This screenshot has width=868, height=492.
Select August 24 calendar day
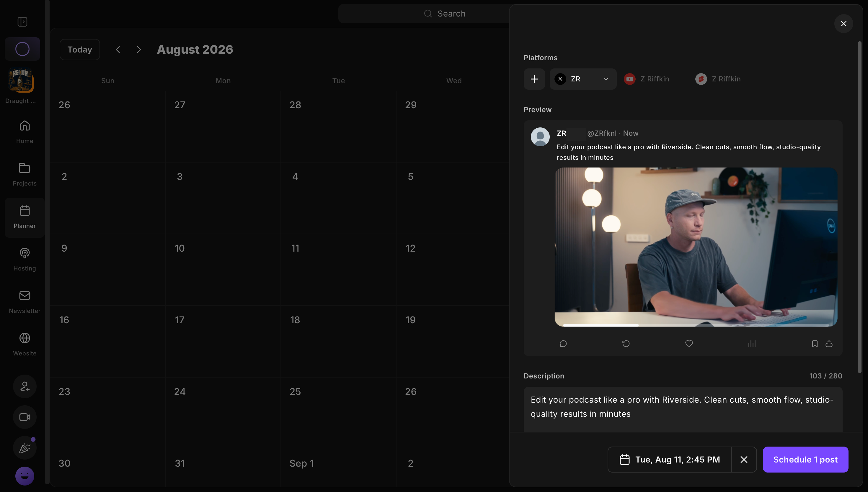click(223, 413)
